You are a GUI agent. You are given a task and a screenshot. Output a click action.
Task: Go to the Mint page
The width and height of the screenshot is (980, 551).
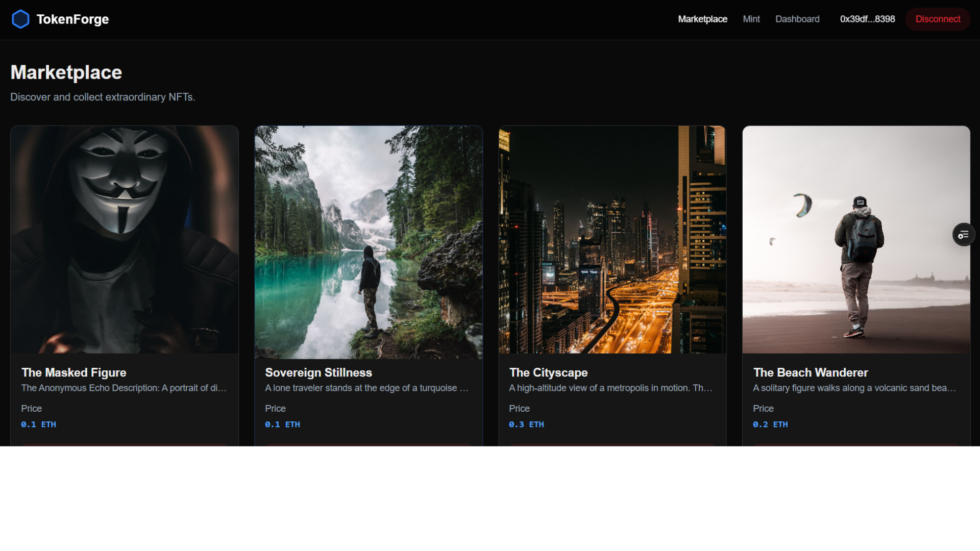[751, 19]
